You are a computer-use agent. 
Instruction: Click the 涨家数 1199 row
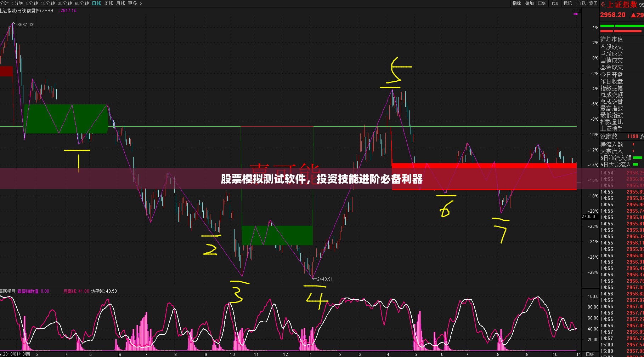(x=622, y=136)
